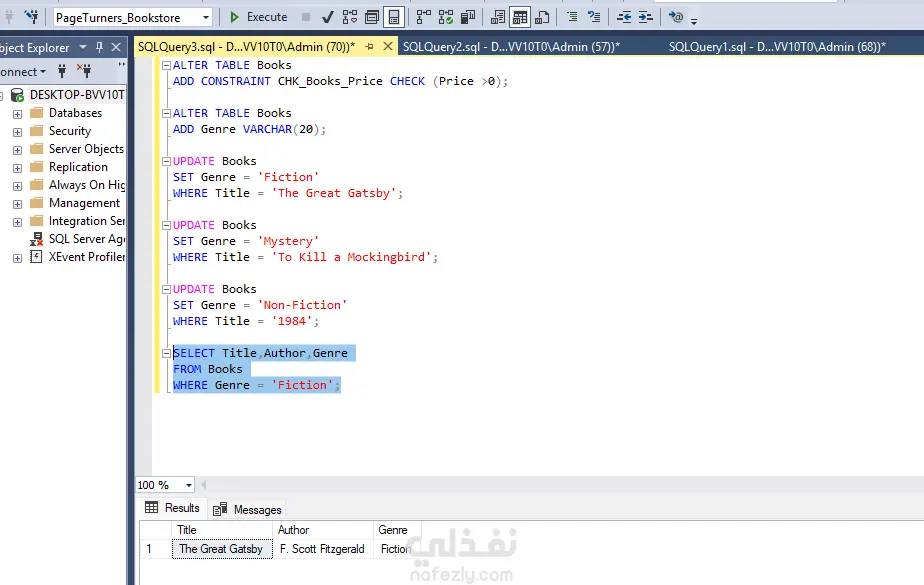Toggle Include Actual Execution Plan
This screenshot has width=924, height=585.
pos(423,17)
